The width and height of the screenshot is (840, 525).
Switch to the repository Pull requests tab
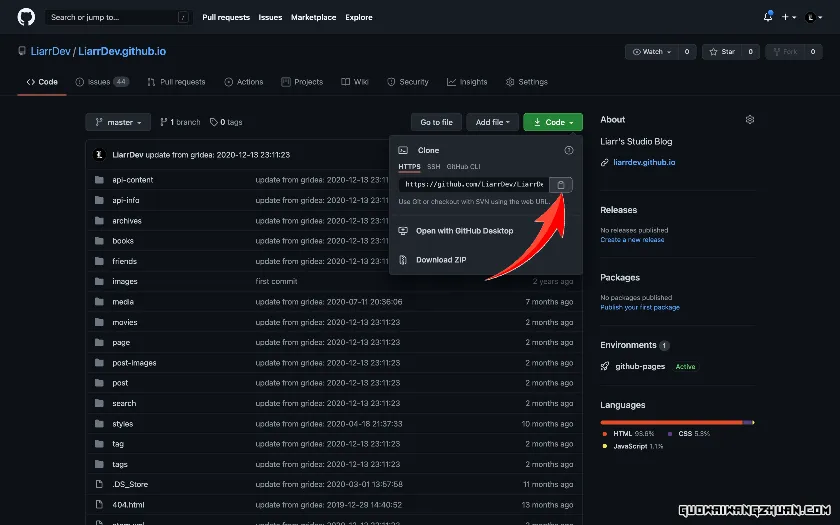pos(176,82)
